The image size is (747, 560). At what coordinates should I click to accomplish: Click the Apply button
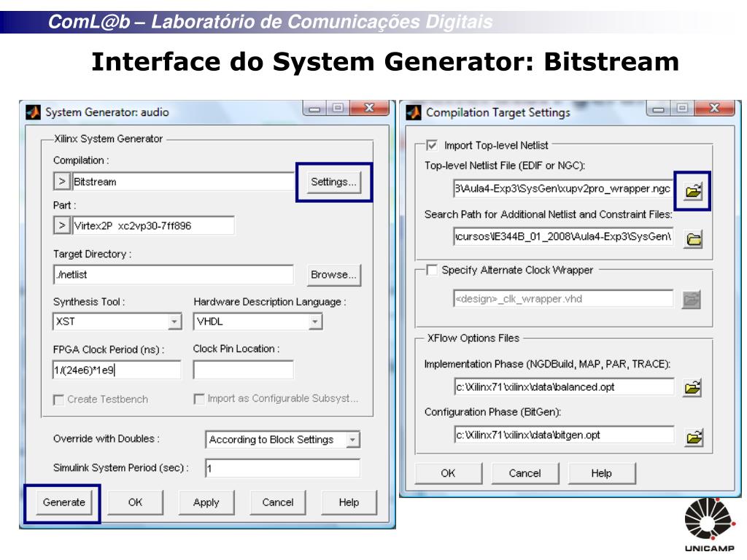click(206, 502)
